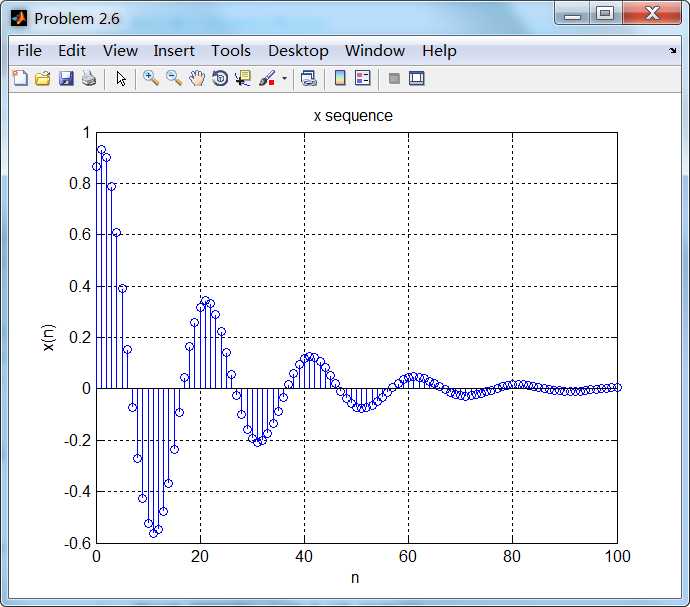Open the Help menu
This screenshot has width=690, height=607.
coord(439,51)
